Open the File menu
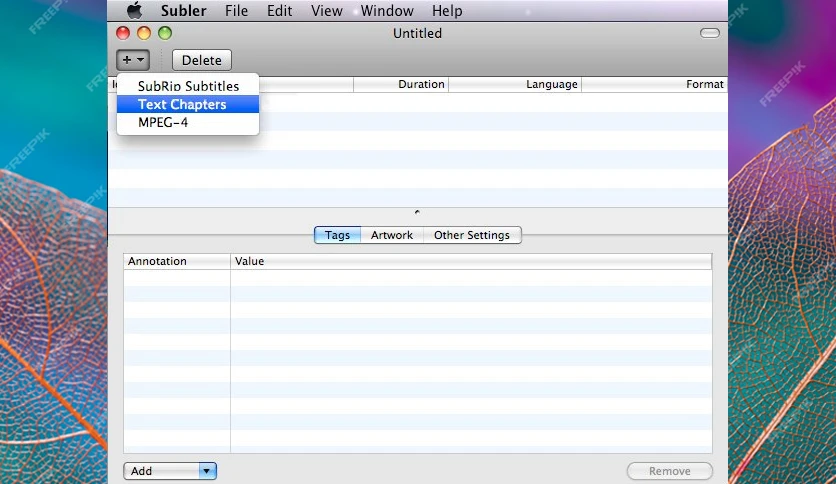 point(236,11)
